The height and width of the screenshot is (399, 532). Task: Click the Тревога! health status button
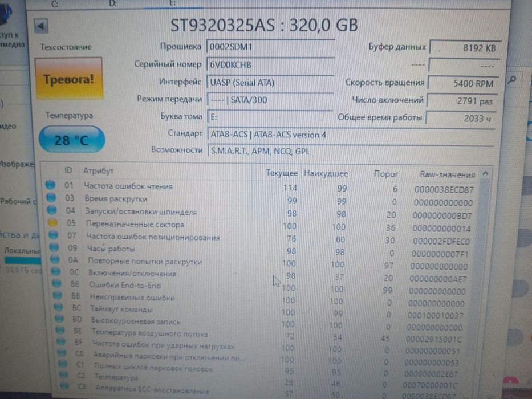(x=69, y=79)
